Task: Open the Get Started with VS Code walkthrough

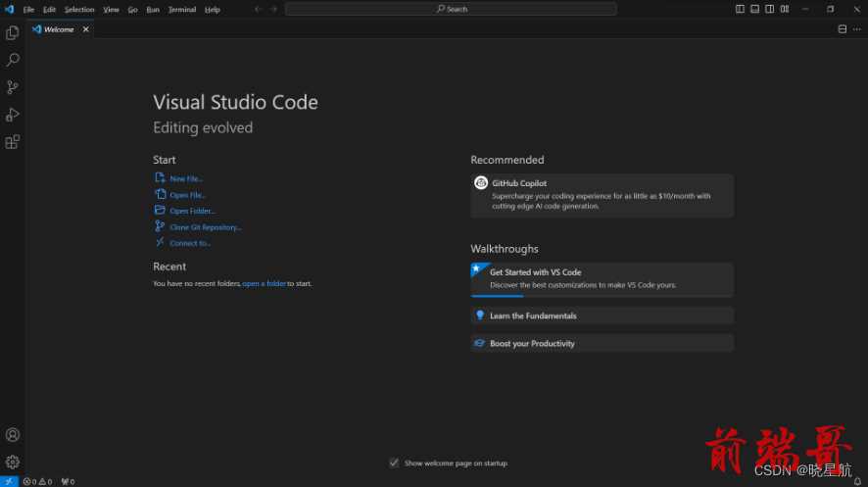Action: coord(603,279)
